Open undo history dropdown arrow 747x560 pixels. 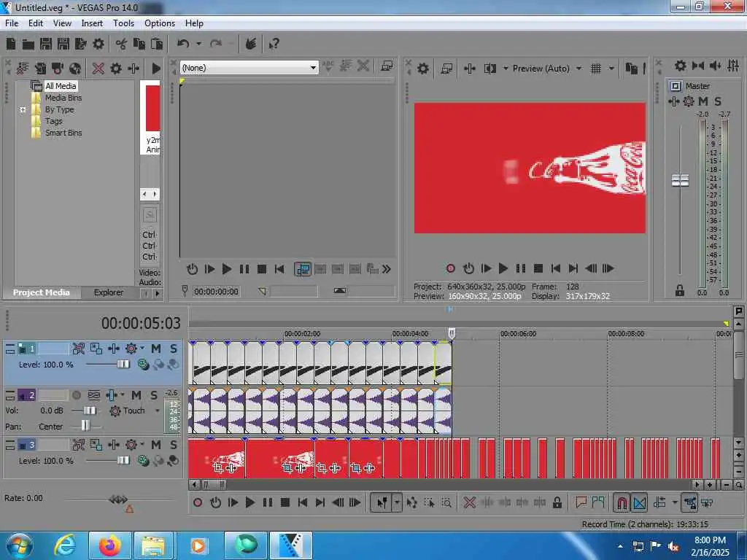click(x=198, y=44)
